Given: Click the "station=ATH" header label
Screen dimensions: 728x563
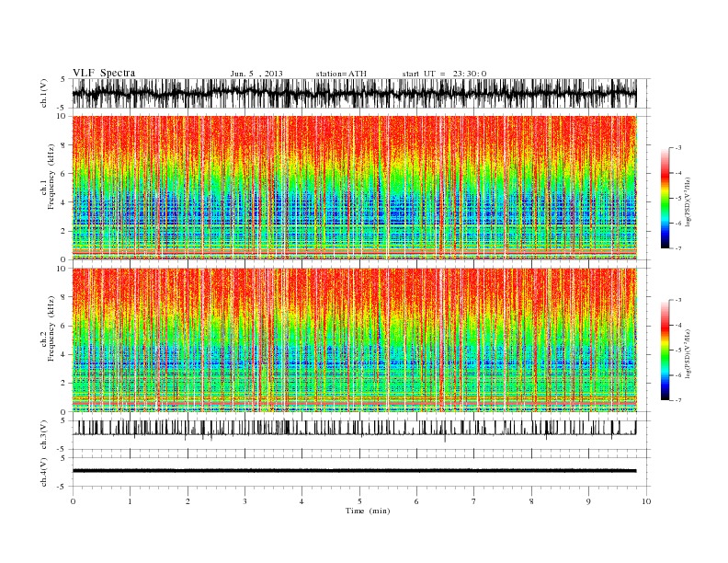Looking at the screenshot, I should point(341,74).
